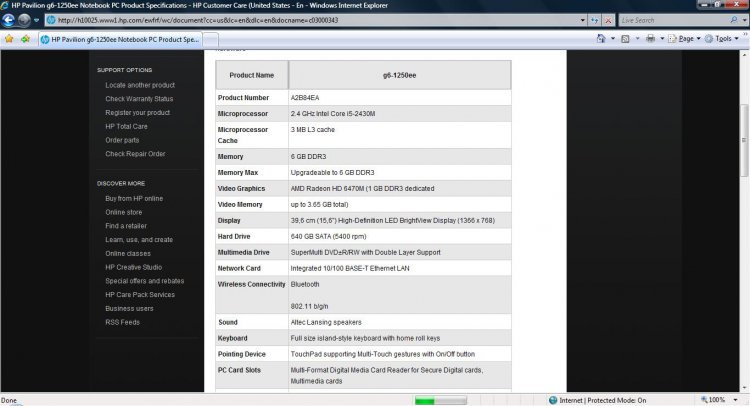Open the address bar history dropdown arrow
The image size is (750, 406).
583,20
